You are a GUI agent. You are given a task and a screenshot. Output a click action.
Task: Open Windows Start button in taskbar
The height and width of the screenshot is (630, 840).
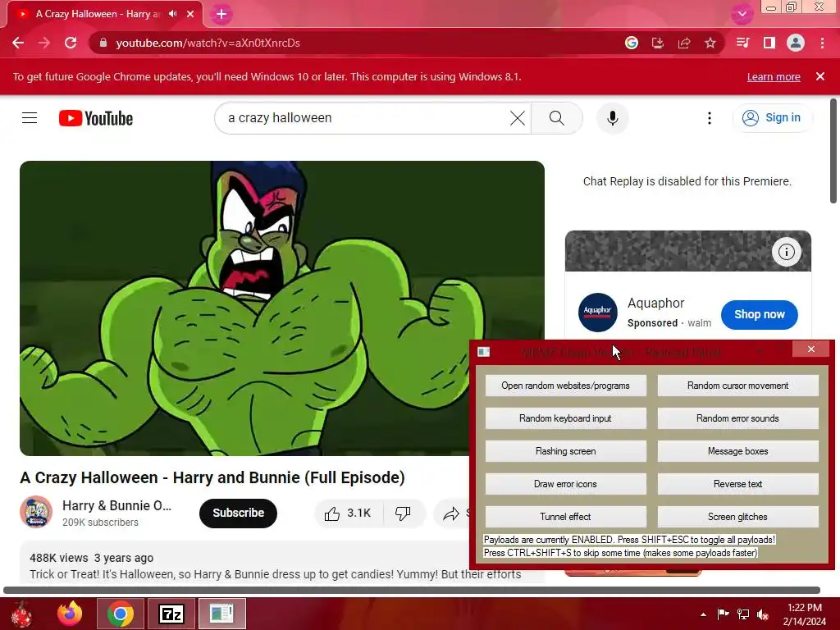(22, 614)
